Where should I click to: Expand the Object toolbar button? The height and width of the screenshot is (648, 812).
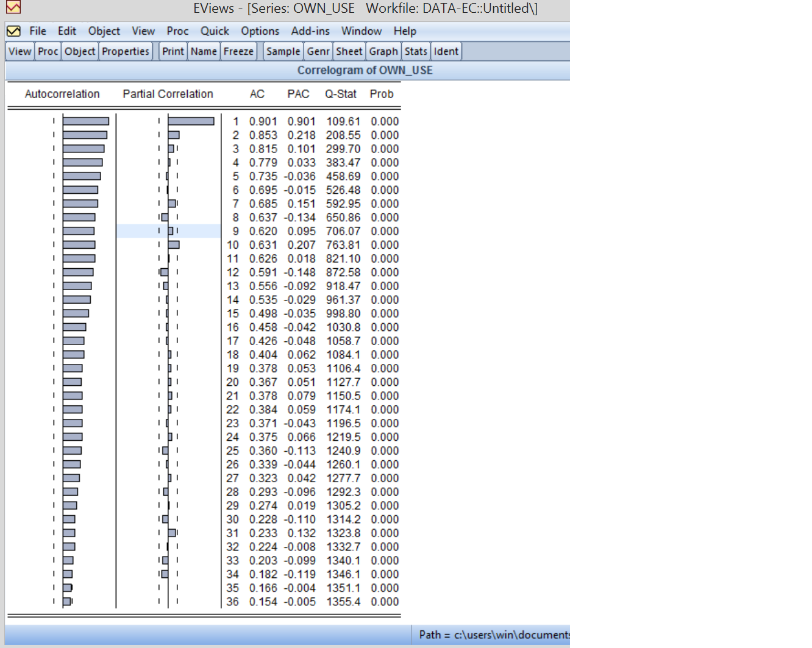80,52
